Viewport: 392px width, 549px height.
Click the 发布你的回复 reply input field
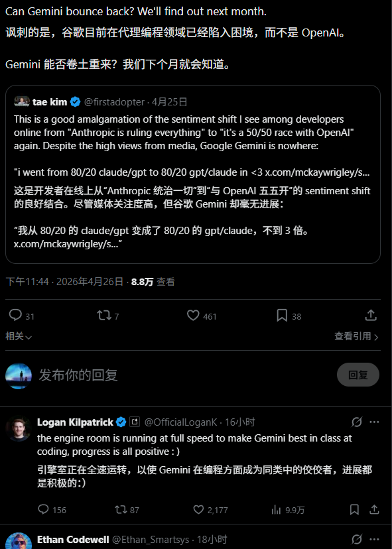coord(182,375)
